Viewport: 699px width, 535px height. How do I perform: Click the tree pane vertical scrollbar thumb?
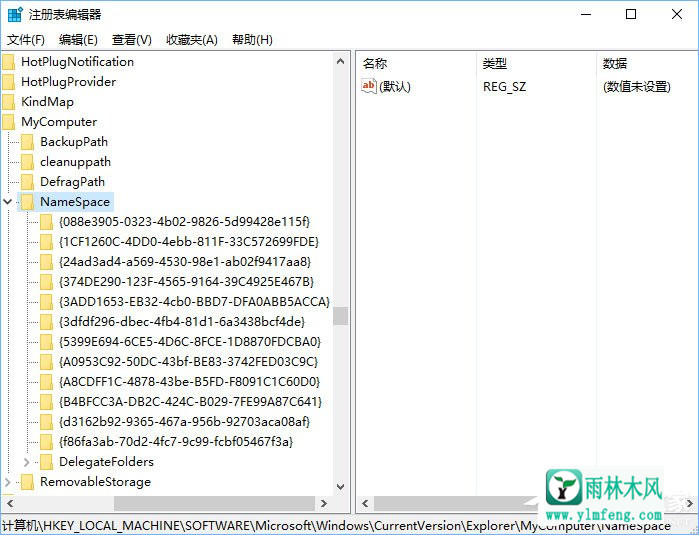[341, 316]
